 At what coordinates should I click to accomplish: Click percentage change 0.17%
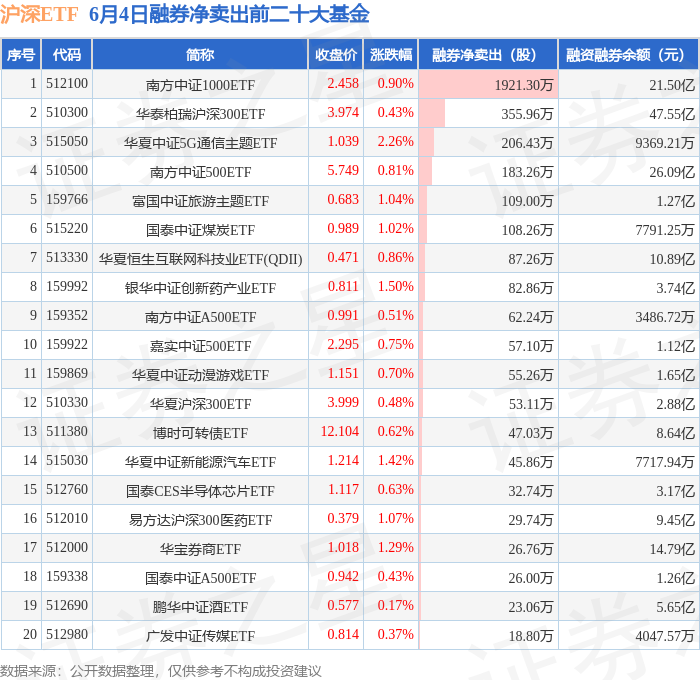coord(396,605)
